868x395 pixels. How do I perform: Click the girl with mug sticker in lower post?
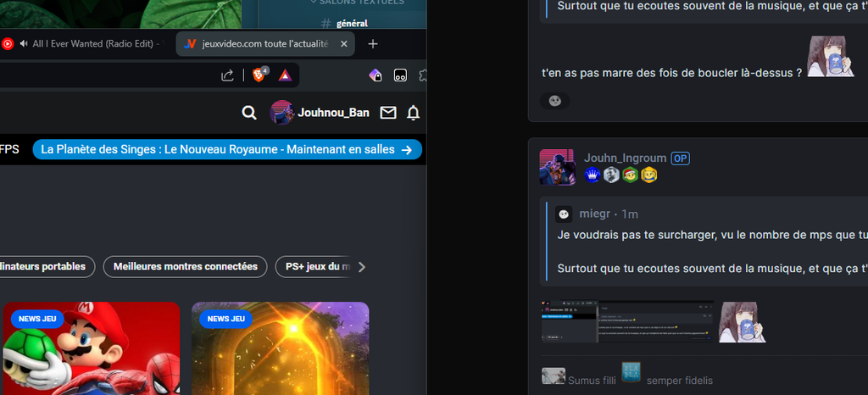click(x=742, y=322)
